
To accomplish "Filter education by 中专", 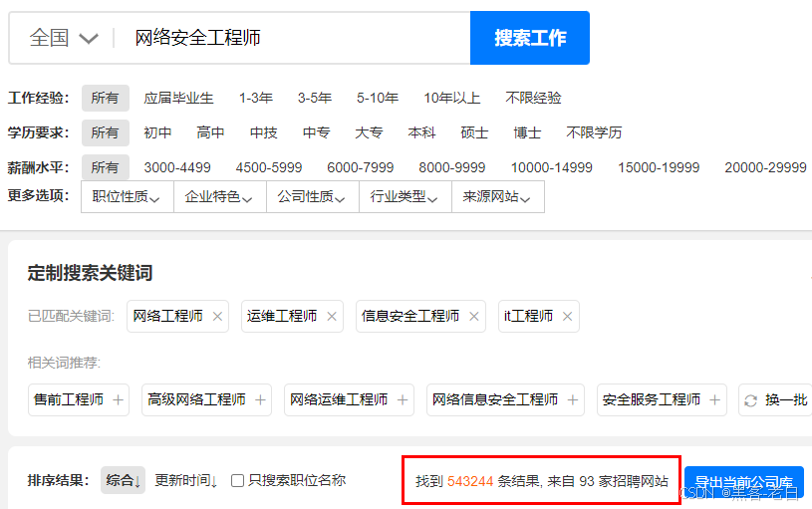I will [x=317, y=132].
